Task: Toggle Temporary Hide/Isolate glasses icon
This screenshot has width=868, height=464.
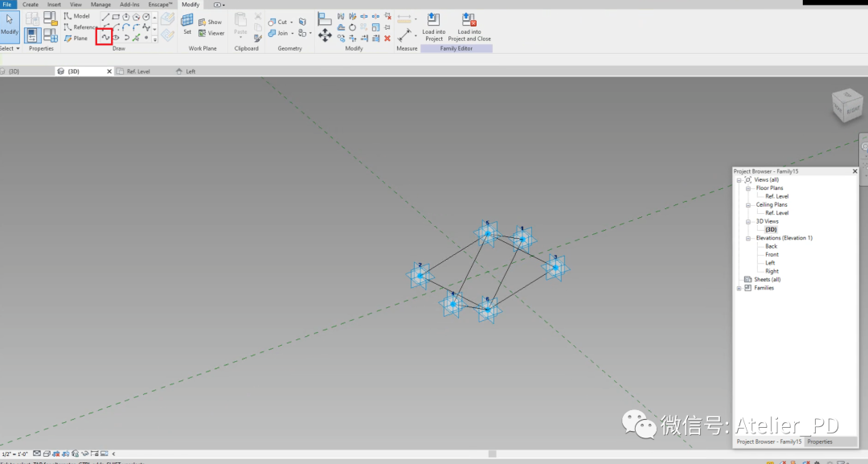Action: (x=85, y=454)
